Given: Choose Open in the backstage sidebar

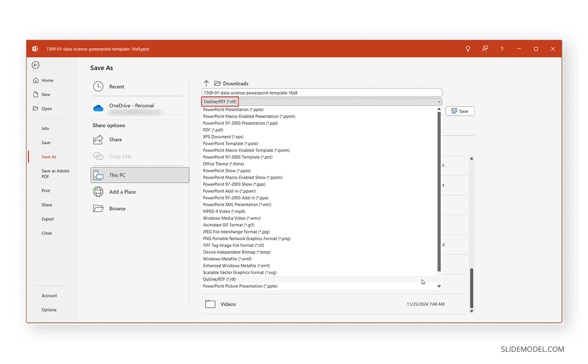Looking at the screenshot, I should (43, 109).
